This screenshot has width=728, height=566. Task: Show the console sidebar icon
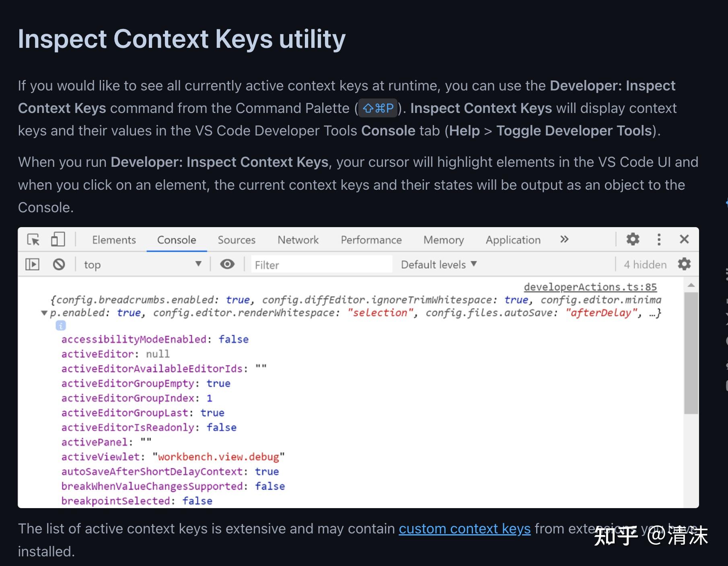[x=33, y=264]
